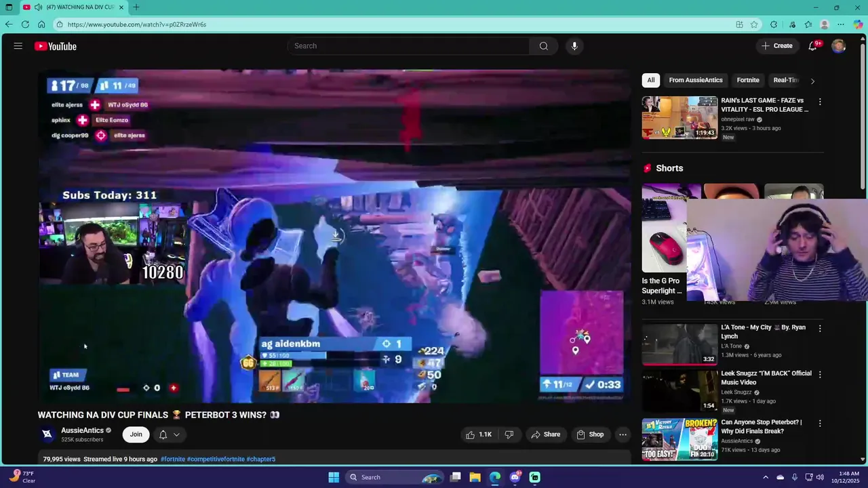The image size is (868, 488).
Task: Click the search magnifier button
Action: [x=544, y=46]
